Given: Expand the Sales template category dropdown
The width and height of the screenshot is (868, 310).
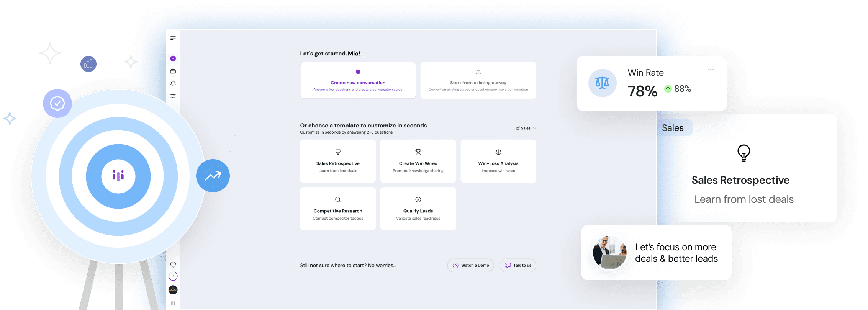Looking at the screenshot, I should click(x=526, y=128).
